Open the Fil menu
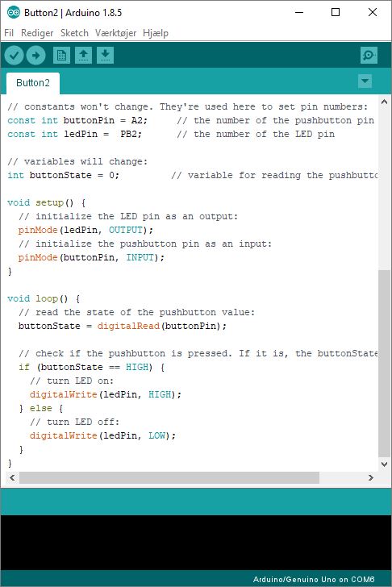392x587 pixels. coord(9,33)
